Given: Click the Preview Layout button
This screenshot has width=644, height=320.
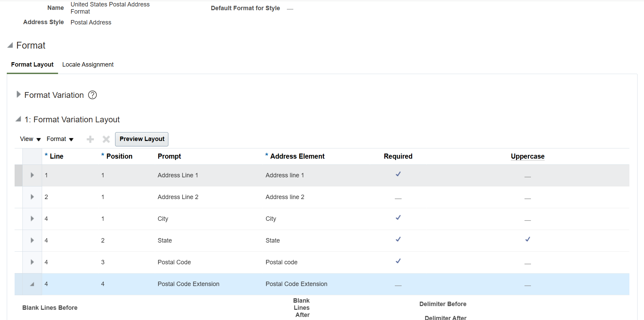Looking at the screenshot, I should [x=142, y=139].
